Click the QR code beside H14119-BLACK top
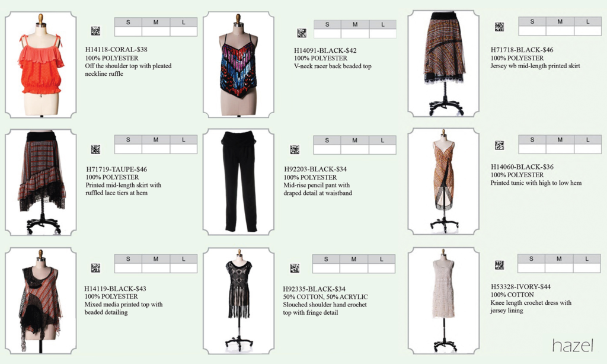 tap(95, 267)
